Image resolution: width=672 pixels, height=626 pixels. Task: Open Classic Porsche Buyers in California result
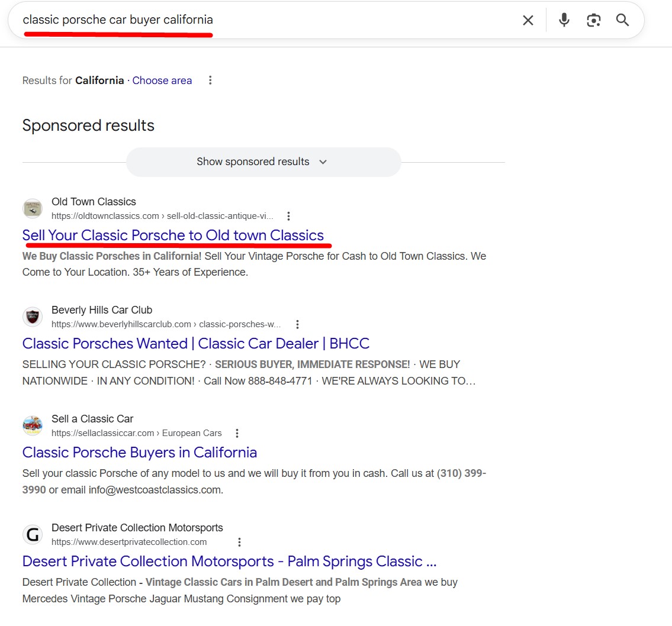pos(140,452)
